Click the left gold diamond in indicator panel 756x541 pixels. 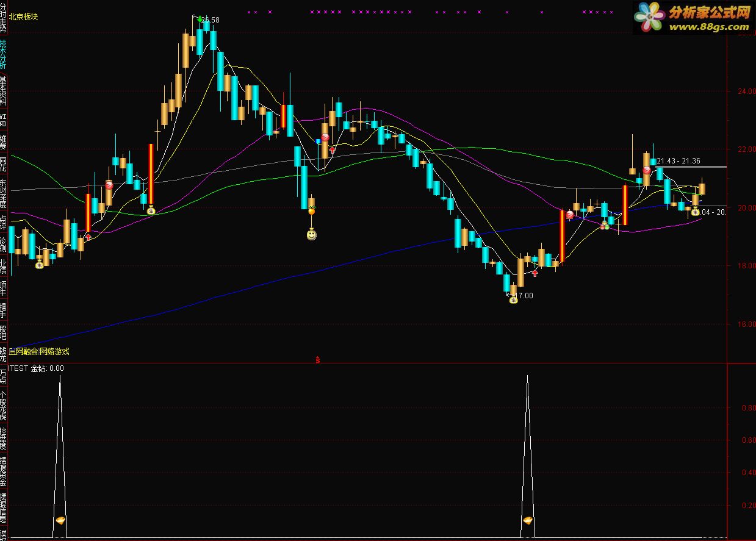point(60,520)
